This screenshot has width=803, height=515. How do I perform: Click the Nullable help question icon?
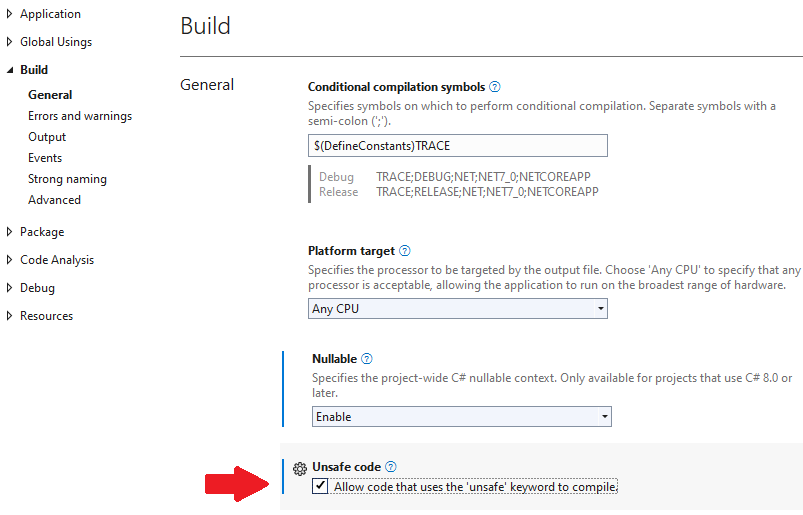367,359
